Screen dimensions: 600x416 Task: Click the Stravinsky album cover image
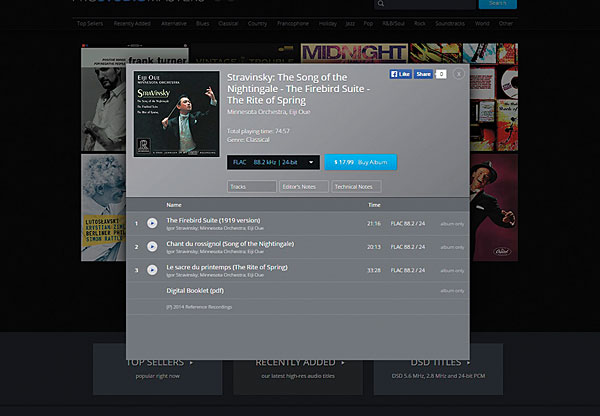(177, 114)
